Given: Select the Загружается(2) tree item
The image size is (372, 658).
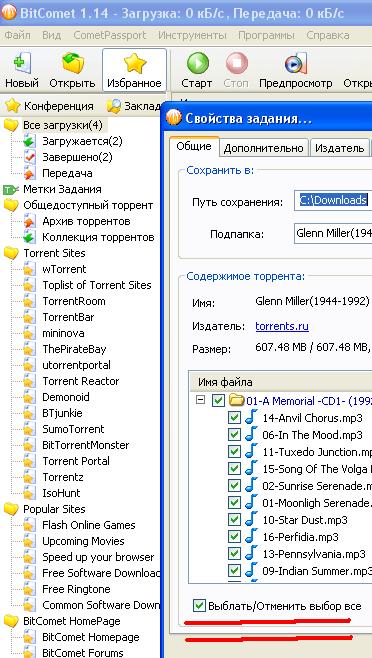Looking at the screenshot, I should click(82, 141).
